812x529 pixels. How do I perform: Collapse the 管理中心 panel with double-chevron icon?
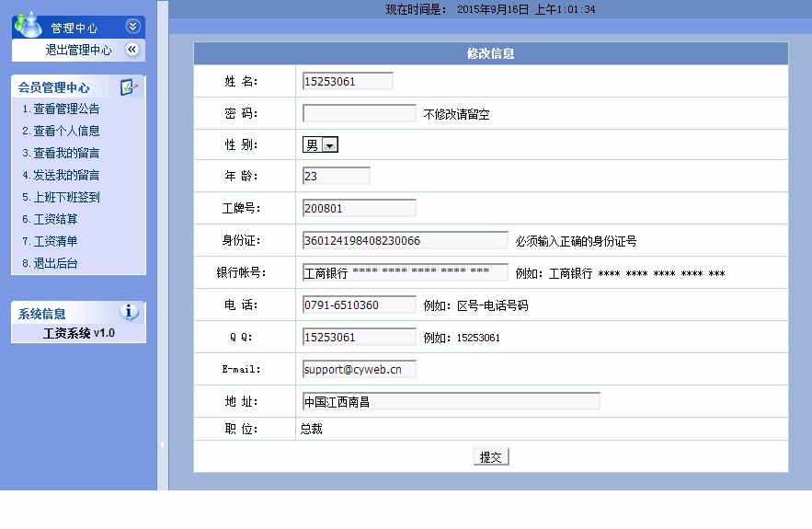click(x=132, y=26)
